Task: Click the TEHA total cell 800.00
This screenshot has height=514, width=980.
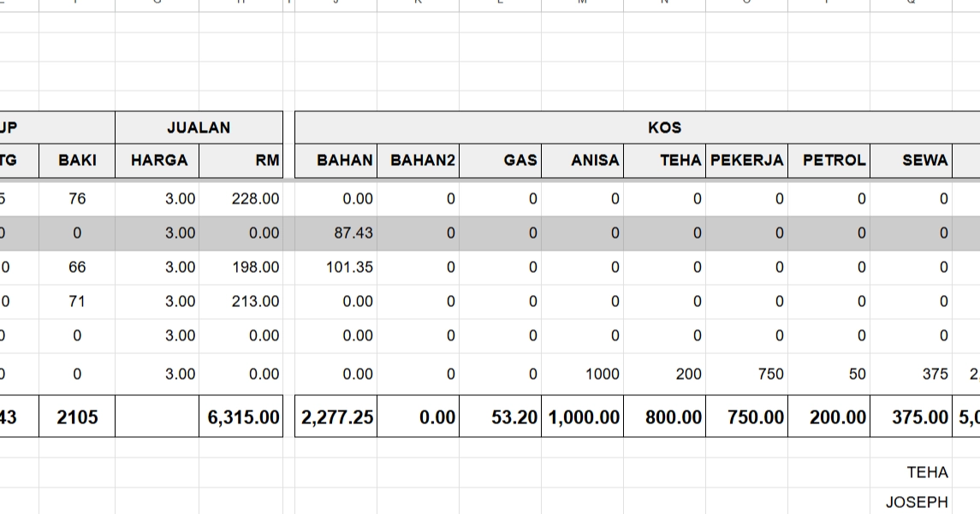Action: [665, 417]
